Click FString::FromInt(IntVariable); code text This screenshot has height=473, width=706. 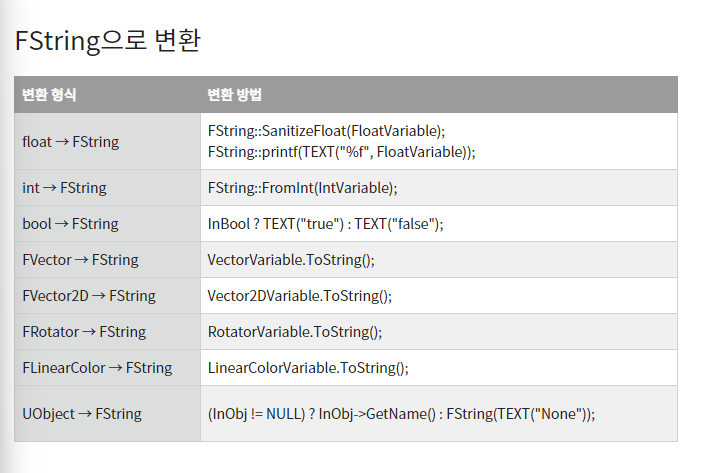[x=303, y=188]
